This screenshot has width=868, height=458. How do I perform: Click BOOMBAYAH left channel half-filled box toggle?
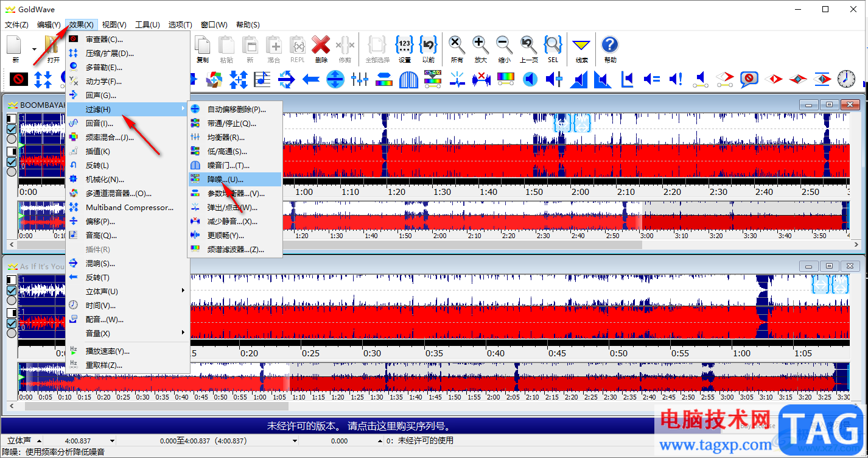pyautogui.click(x=11, y=119)
